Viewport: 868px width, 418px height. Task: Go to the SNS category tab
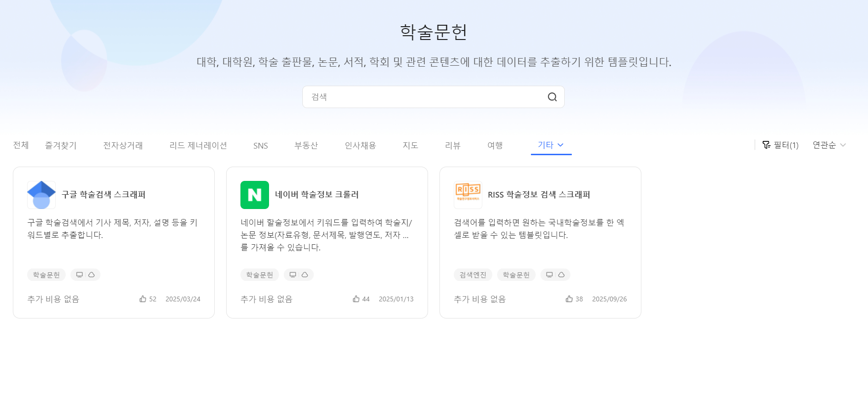click(x=260, y=146)
